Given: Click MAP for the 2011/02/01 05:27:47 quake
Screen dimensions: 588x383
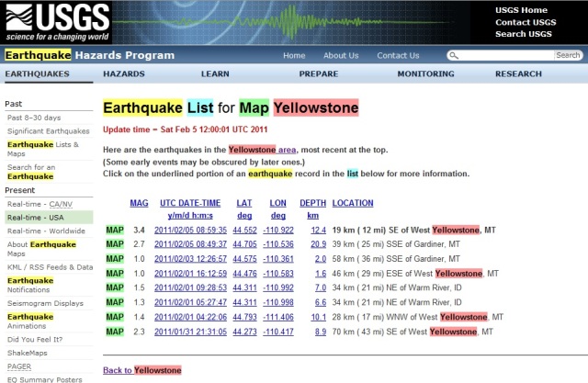Looking at the screenshot, I should [115, 302].
